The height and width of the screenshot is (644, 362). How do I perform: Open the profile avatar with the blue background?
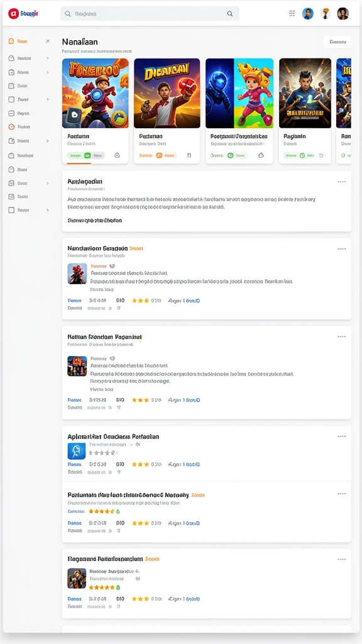pyautogui.click(x=308, y=14)
